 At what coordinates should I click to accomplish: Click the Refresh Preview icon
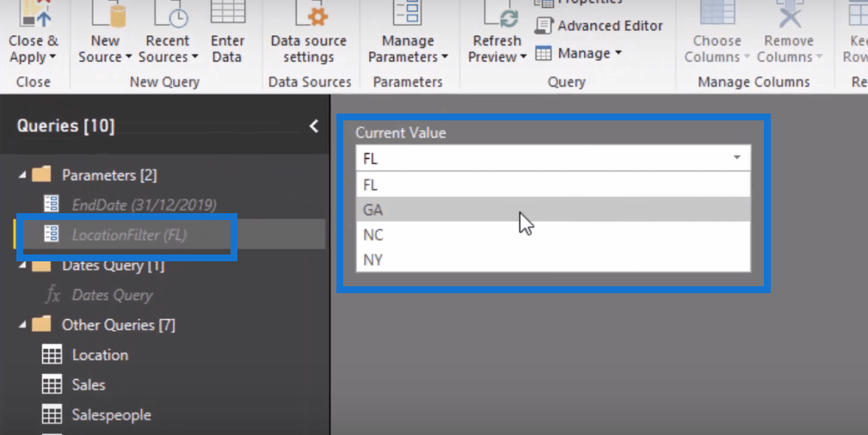click(501, 13)
